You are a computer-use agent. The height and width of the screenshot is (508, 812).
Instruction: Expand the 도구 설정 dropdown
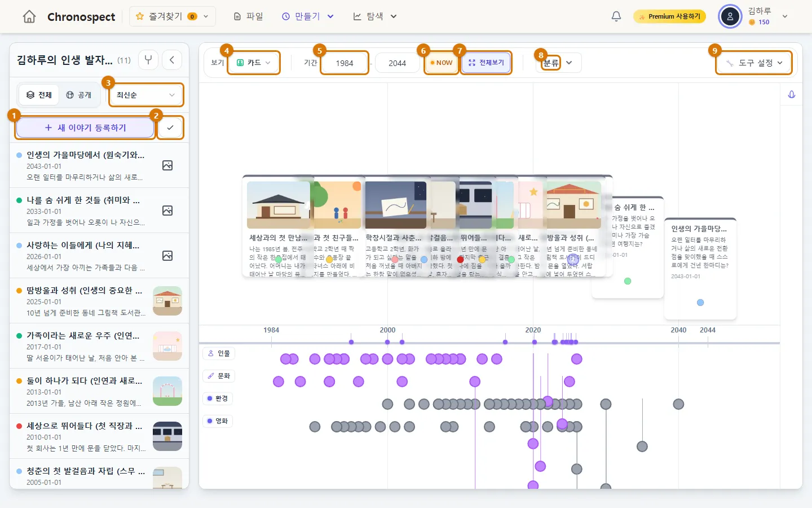754,63
